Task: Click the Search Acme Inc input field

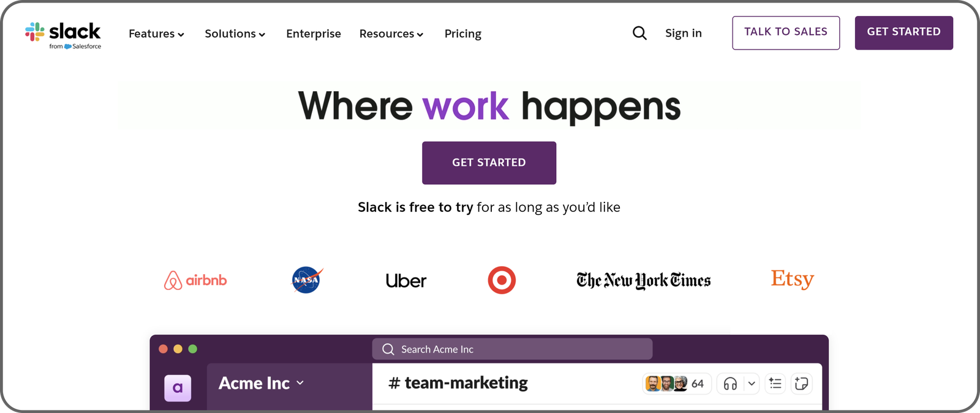Action: point(512,349)
